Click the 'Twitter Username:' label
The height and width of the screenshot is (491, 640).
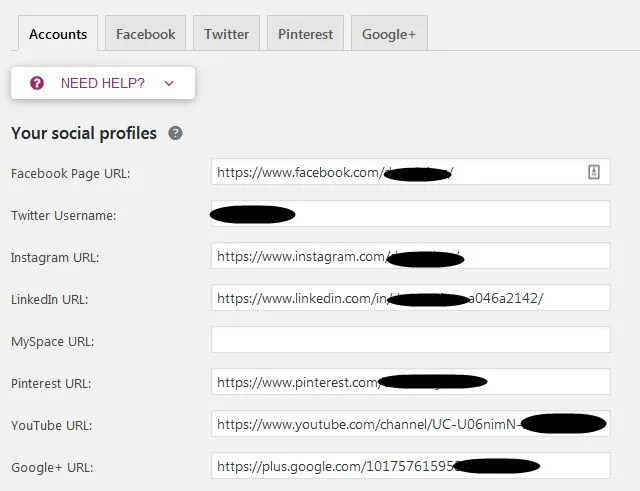pos(64,215)
